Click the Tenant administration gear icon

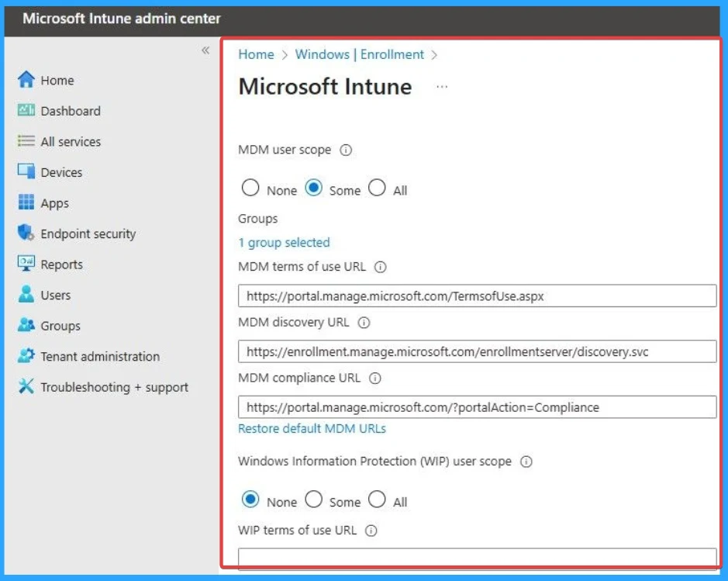tap(26, 355)
